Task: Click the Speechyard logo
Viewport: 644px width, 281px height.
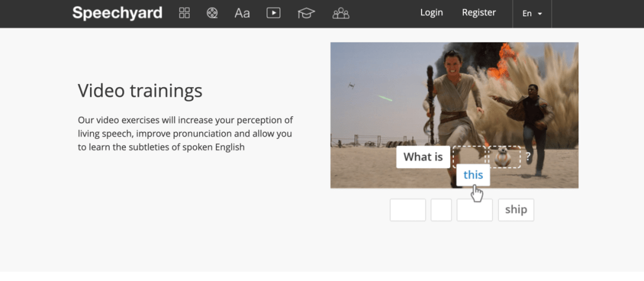Action: [x=117, y=13]
